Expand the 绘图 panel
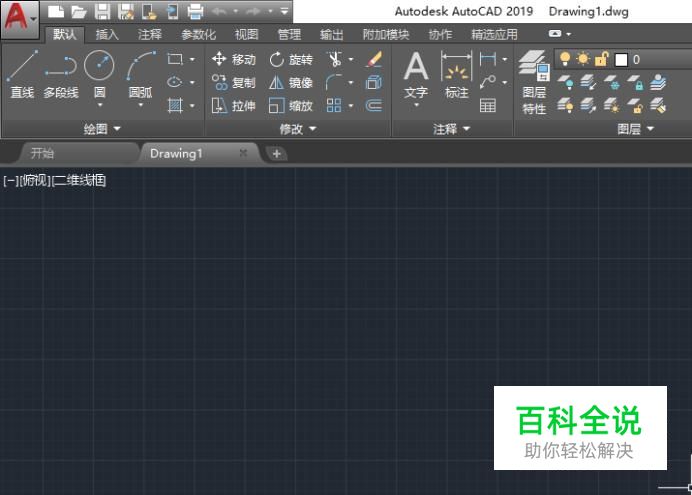 [102, 129]
